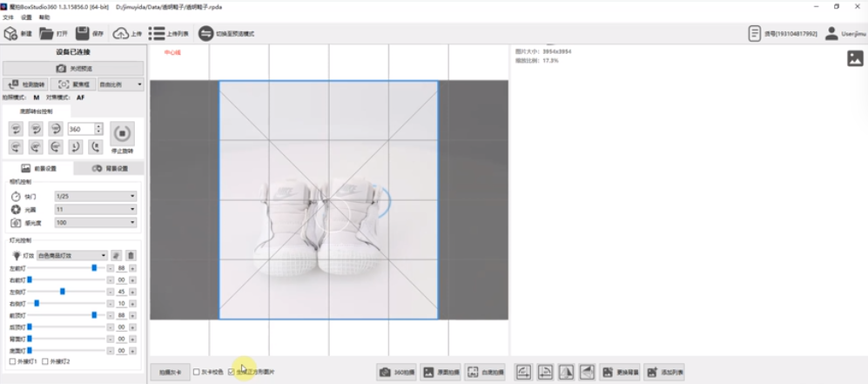Image resolution: width=868 pixels, height=384 pixels.
Task: Enable the 灰卡校色 checkbox
Action: (197, 372)
